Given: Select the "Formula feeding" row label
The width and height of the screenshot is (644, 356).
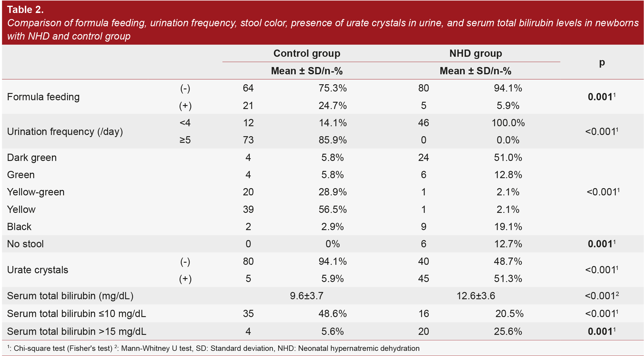Looking at the screenshot, I should coord(43,97).
